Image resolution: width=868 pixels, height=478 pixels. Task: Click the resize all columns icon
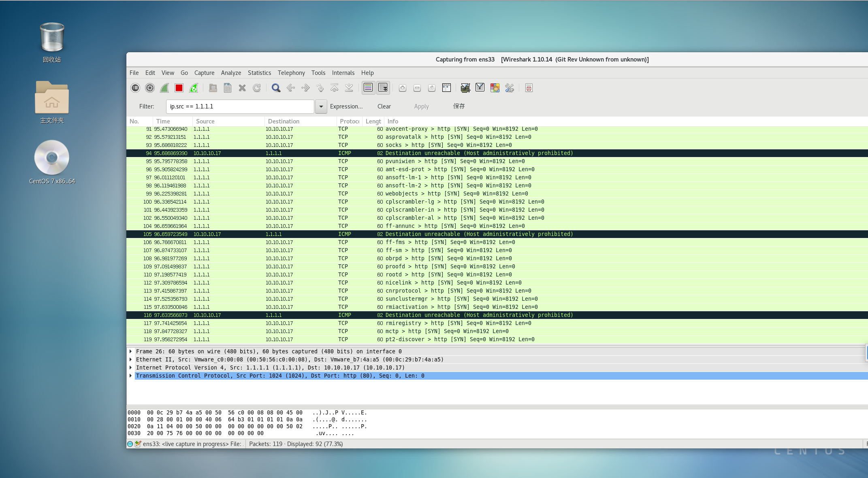pos(446,88)
